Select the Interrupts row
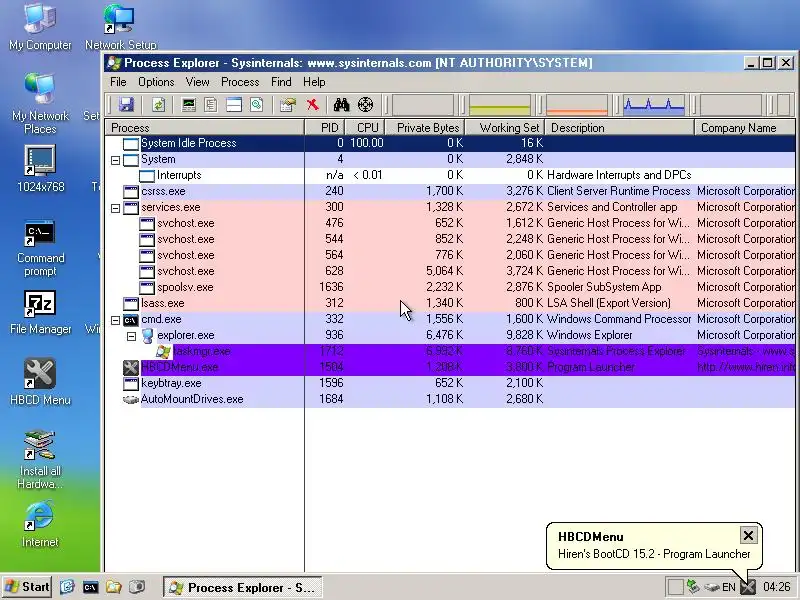 pos(450,176)
